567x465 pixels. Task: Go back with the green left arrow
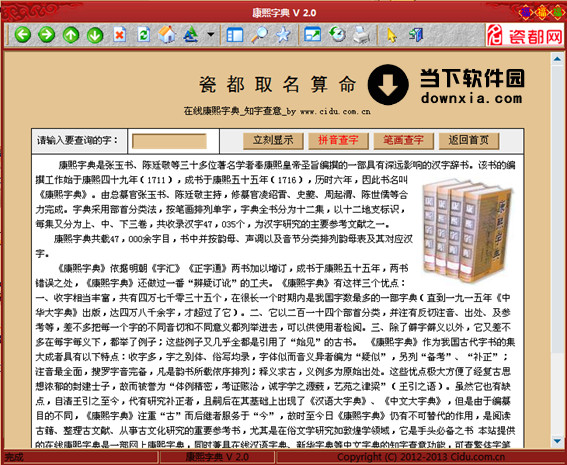click(x=23, y=35)
